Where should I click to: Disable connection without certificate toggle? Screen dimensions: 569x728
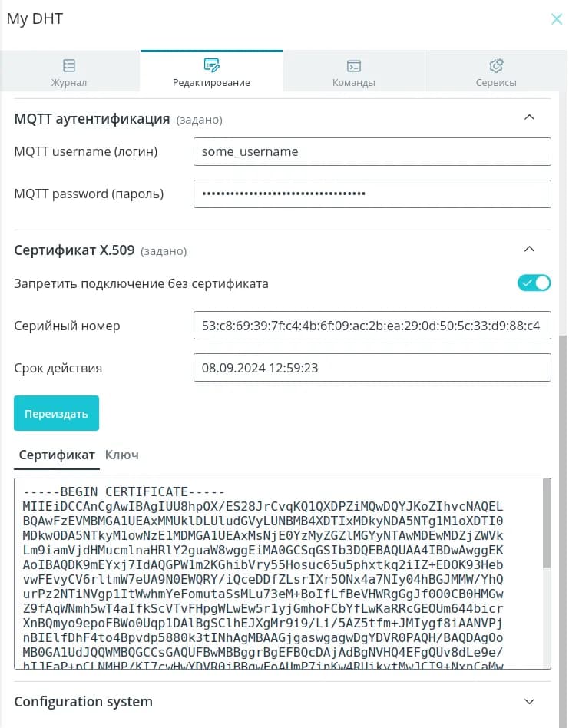tap(534, 283)
